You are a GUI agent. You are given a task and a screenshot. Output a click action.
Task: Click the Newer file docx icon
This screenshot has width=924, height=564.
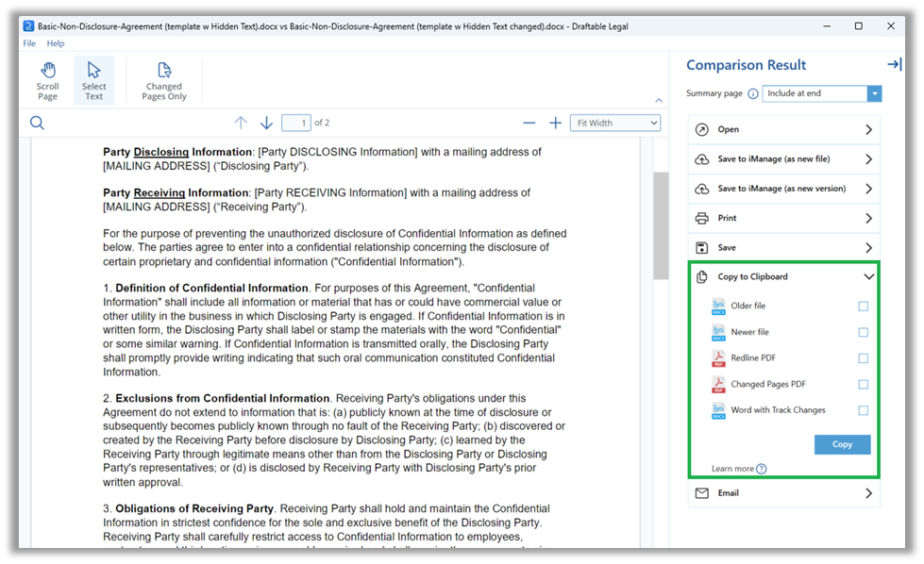718,332
